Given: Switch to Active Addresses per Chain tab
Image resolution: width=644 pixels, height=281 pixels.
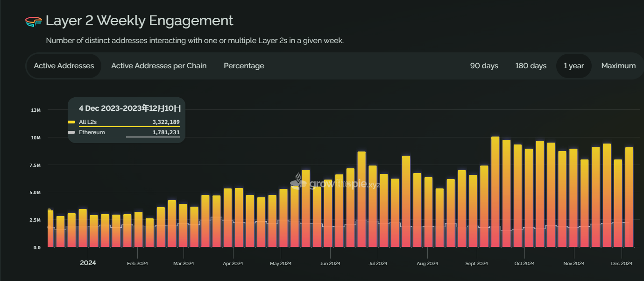Looking at the screenshot, I should point(159,66).
